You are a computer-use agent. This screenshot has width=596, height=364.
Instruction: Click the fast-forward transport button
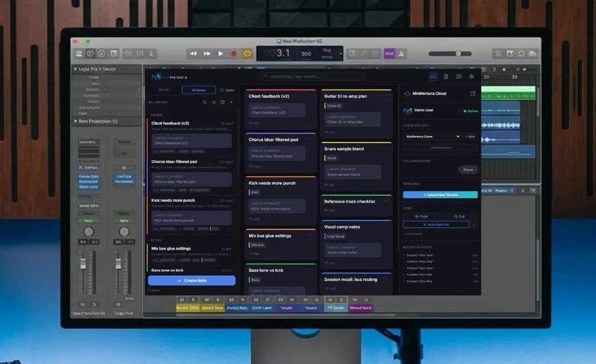click(x=207, y=53)
